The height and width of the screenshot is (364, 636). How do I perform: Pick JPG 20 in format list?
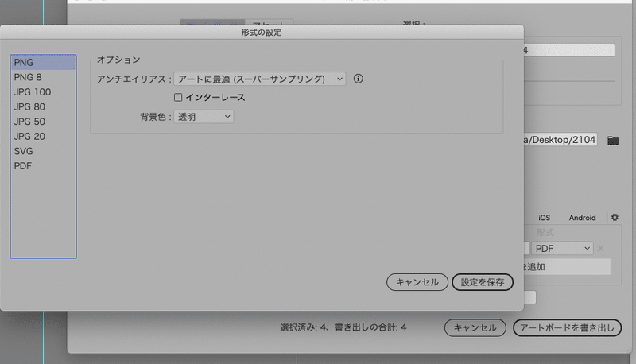coord(43,136)
